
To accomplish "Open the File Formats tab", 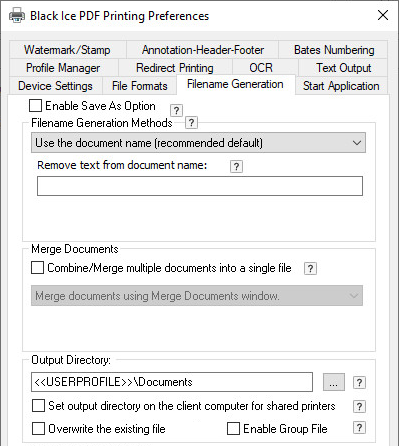I will (x=140, y=86).
